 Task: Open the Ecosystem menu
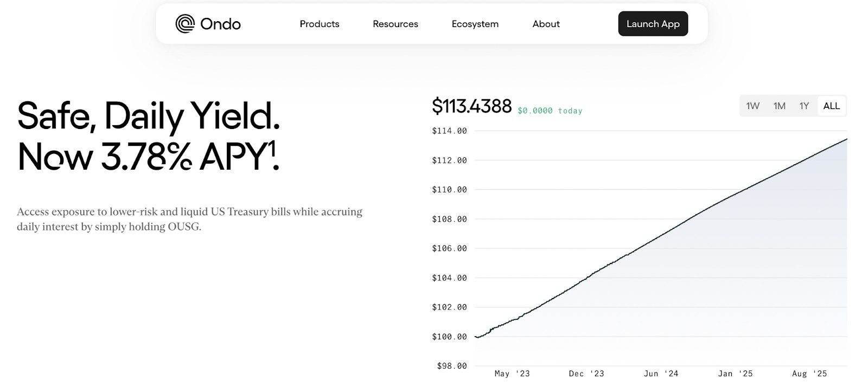tap(475, 24)
